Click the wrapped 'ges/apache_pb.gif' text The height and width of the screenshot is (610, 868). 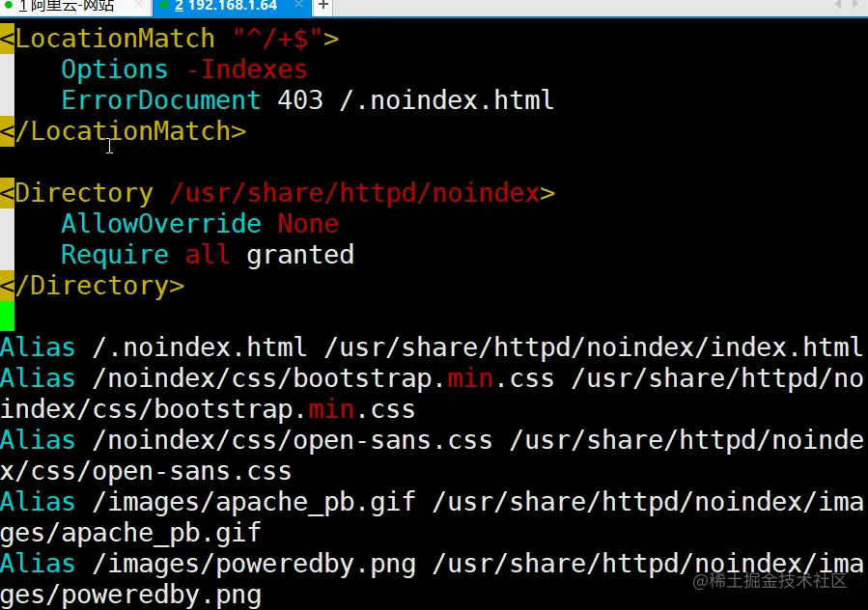pyautogui.click(x=130, y=533)
